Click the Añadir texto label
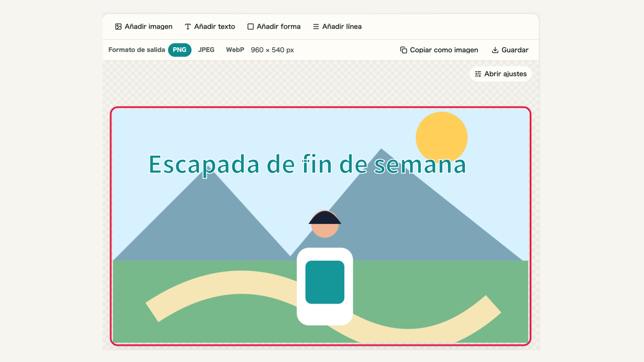 click(215, 27)
